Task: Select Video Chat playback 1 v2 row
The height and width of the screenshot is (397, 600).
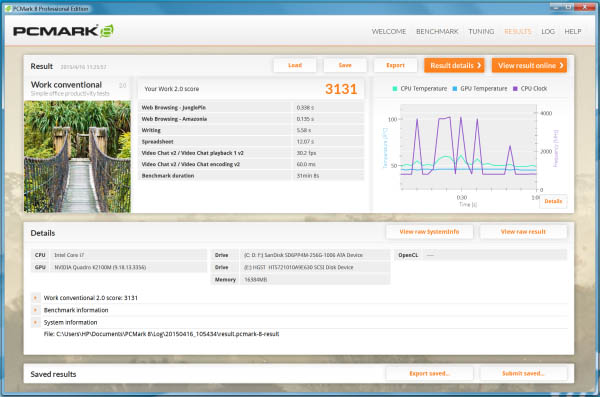Action: (x=251, y=153)
